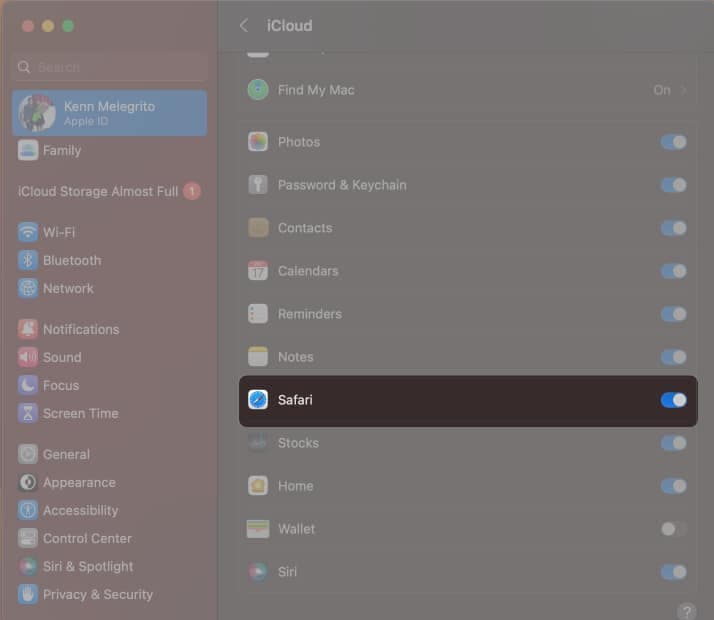Click the "Bluetooth" sidebar label
This screenshot has width=714, height=620.
[x=72, y=260]
